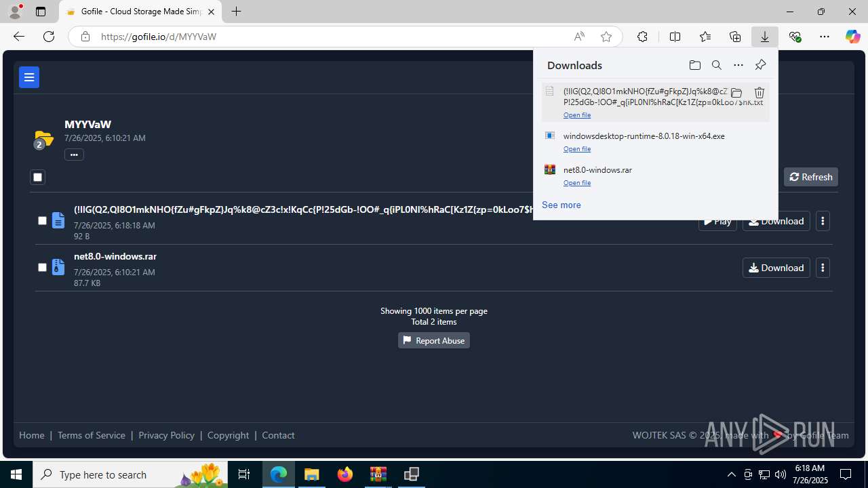Open WinRAR from the taskbar
The image size is (868, 488).
378,474
